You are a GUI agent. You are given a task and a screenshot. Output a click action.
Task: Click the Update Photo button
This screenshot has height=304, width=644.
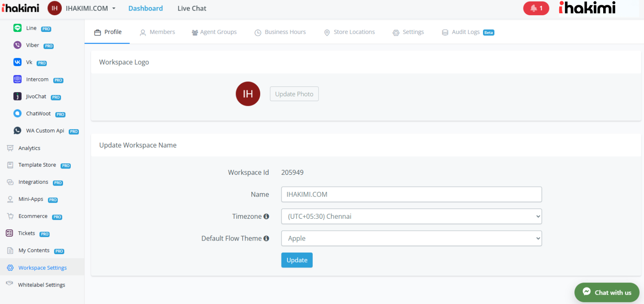pos(294,94)
